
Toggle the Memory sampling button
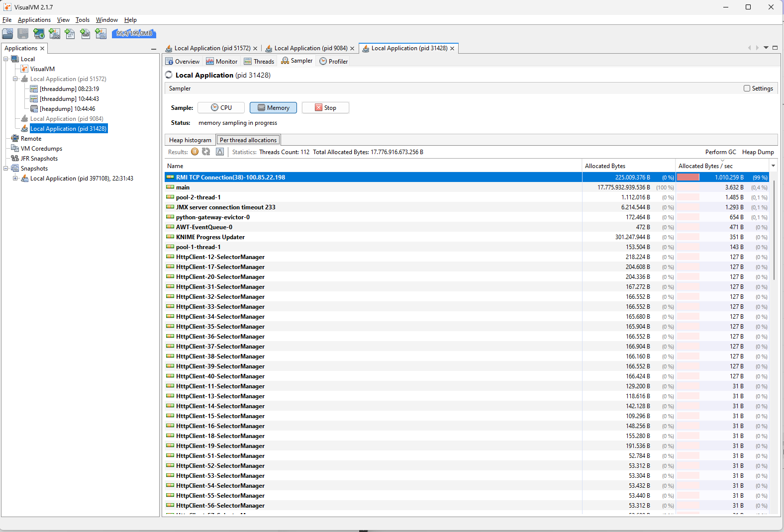pos(273,107)
